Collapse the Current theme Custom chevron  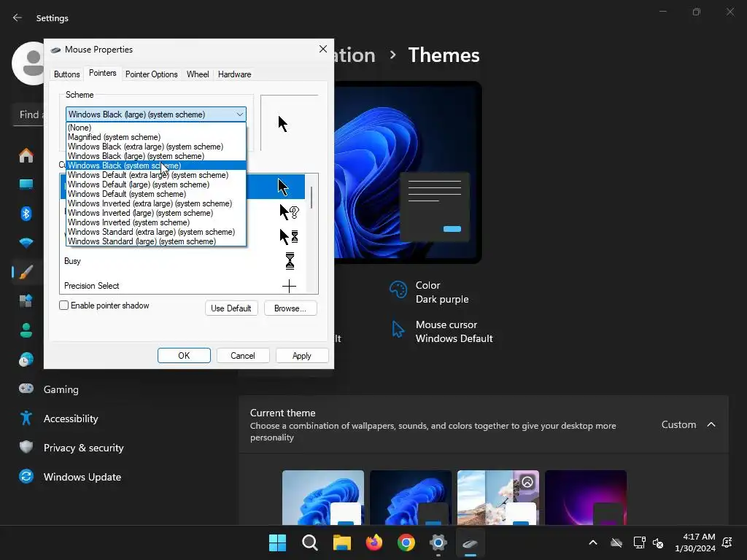[x=711, y=424]
